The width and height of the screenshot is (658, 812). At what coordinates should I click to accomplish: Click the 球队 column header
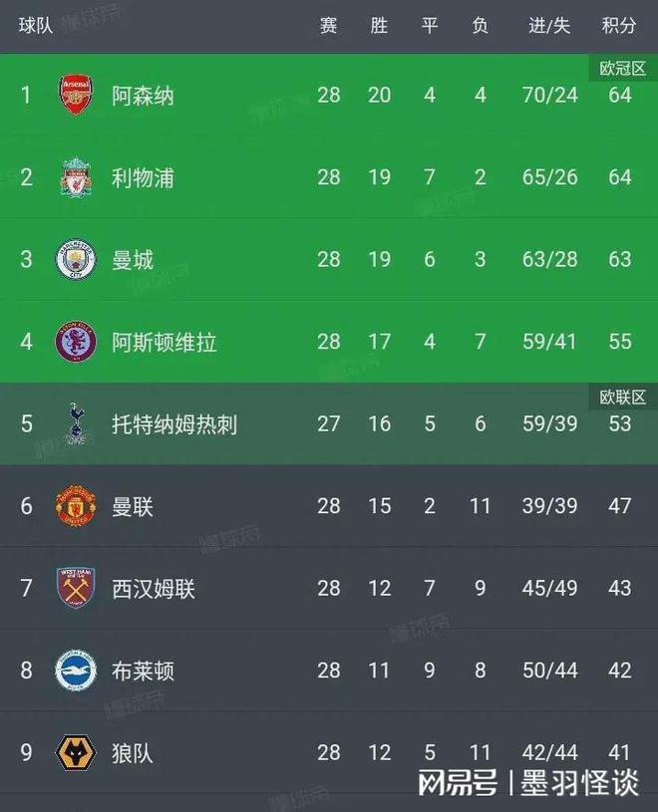coord(36,26)
